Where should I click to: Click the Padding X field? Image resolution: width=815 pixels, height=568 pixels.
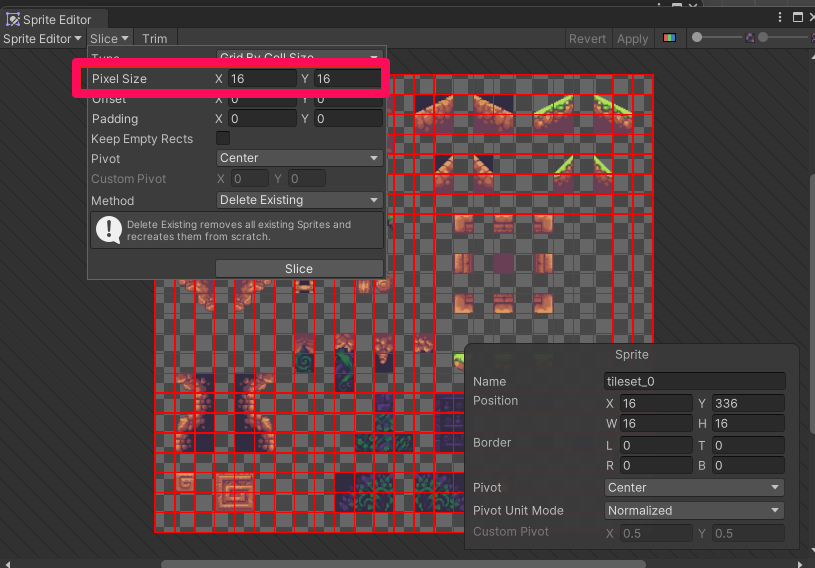click(262, 119)
